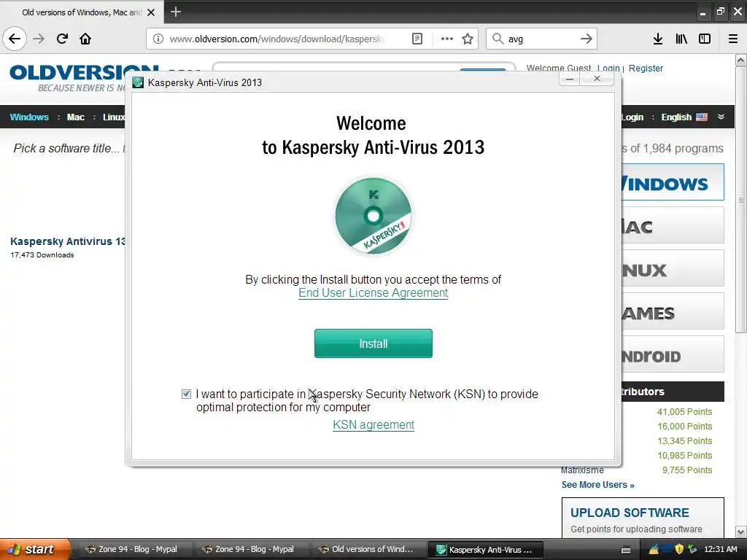Image resolution: width=747 pixels, height=560 pixels.
Task: Click the Games category banner on the right
Action: pos(673,311)
